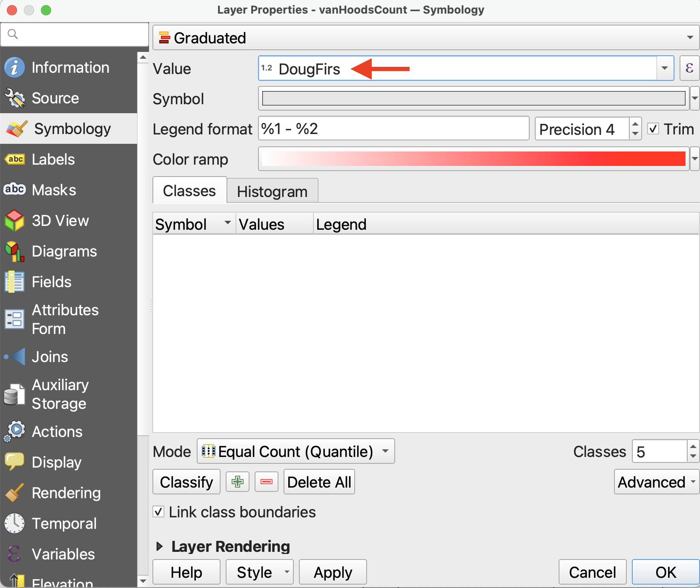Click the Legend format text field
The width and height of the screenshot is (700, 588).
point(393,129)
